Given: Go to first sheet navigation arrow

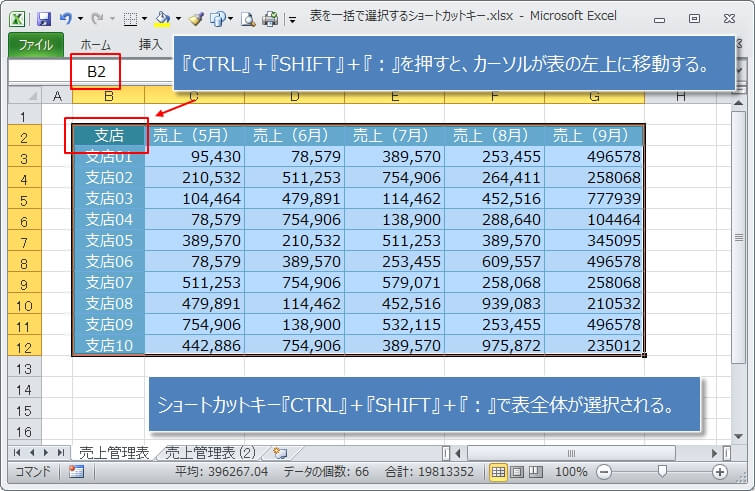Looking at the screenshot, I should (x=17, y=452).
